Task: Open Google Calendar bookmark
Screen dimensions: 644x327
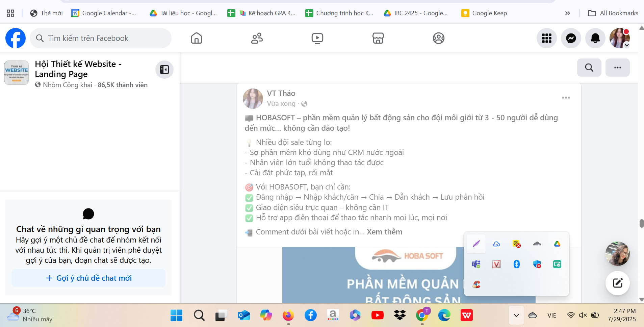Action: (104, 13)
